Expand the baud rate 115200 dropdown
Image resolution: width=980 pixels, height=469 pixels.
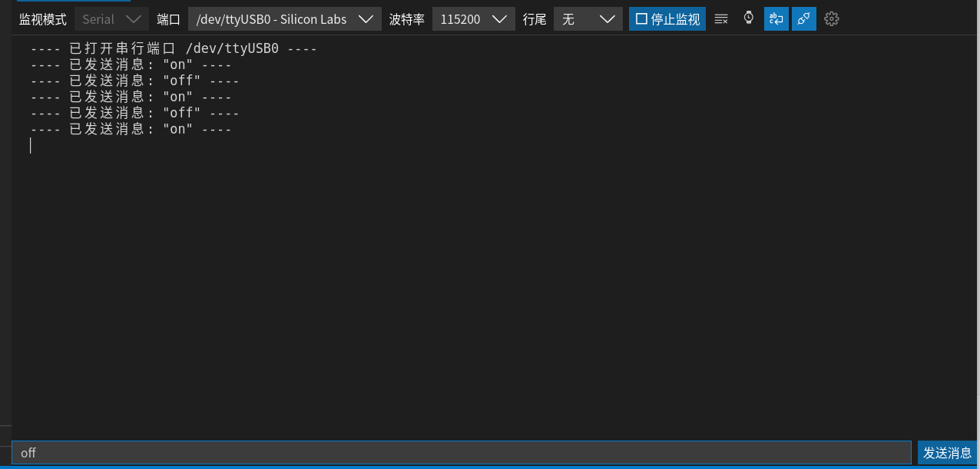[473, 19]
